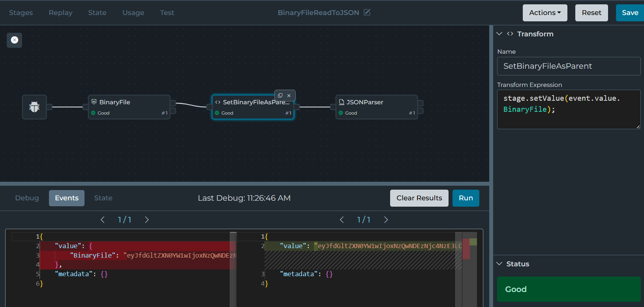Delete the SetBinaryFileAsParent node with the x icon
The image size is (644, 307).
[289, 95]
